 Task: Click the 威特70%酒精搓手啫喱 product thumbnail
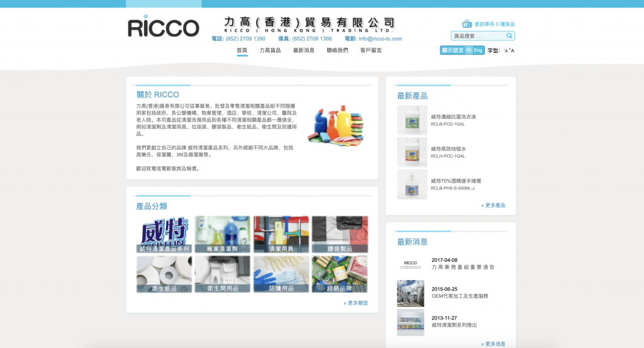pyautogui.click(x=412, y=184)
